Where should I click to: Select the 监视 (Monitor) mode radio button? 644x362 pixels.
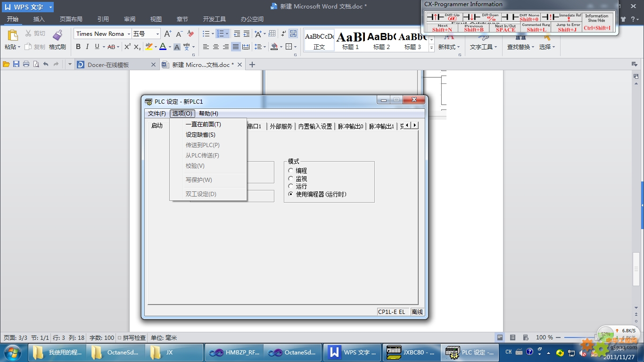(291, 179)
